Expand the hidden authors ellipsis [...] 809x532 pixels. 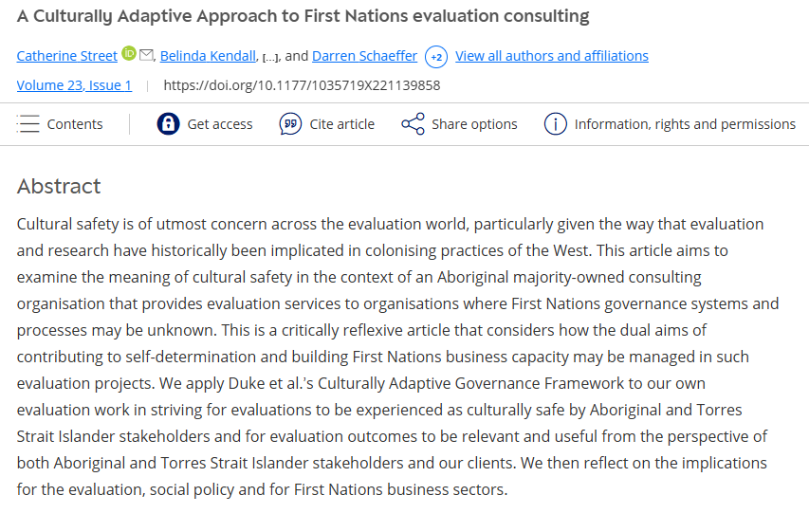[270, 57]
